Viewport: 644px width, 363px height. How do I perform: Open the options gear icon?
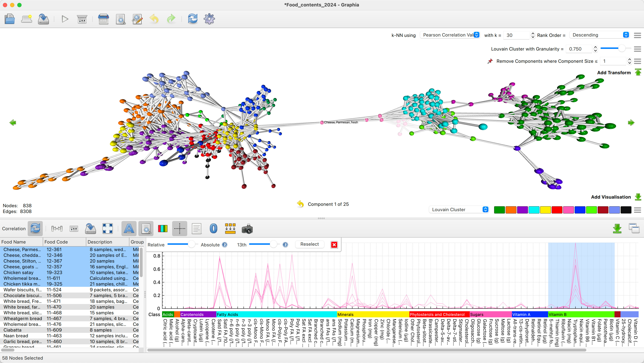(x=209, y=19)
